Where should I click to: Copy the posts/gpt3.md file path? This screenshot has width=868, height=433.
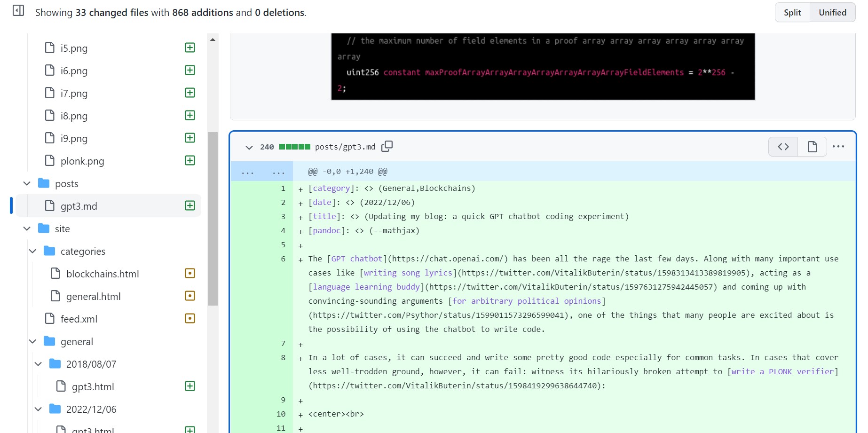[387, 146]
